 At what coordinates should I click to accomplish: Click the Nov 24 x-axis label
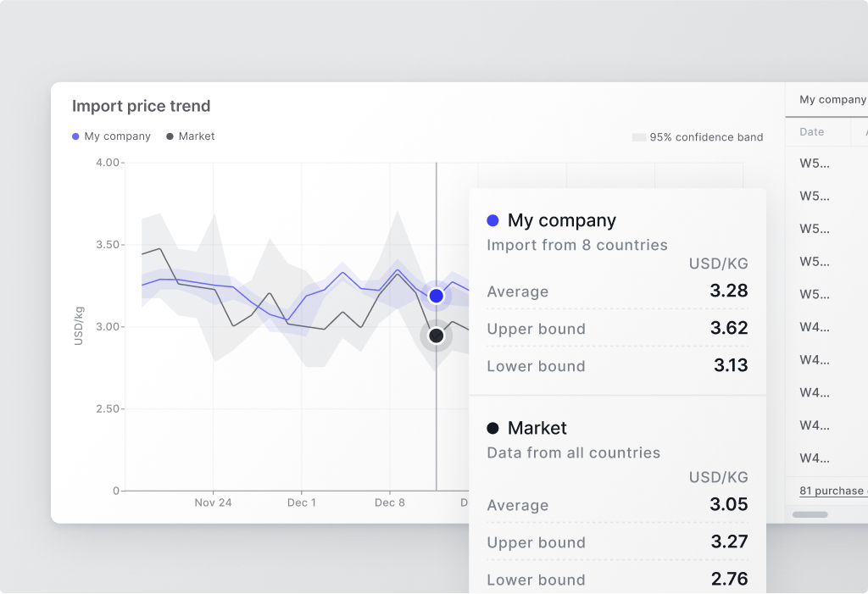(x=213, y=502)
